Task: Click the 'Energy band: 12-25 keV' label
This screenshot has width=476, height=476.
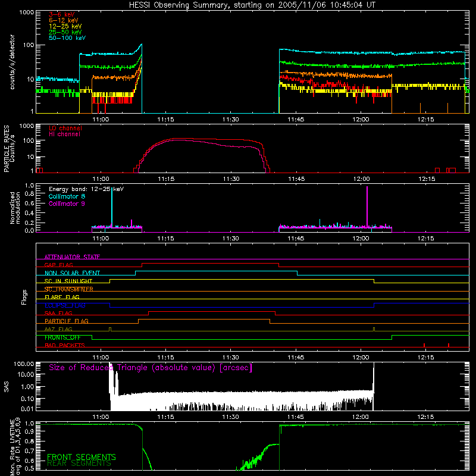Action: 86,189
